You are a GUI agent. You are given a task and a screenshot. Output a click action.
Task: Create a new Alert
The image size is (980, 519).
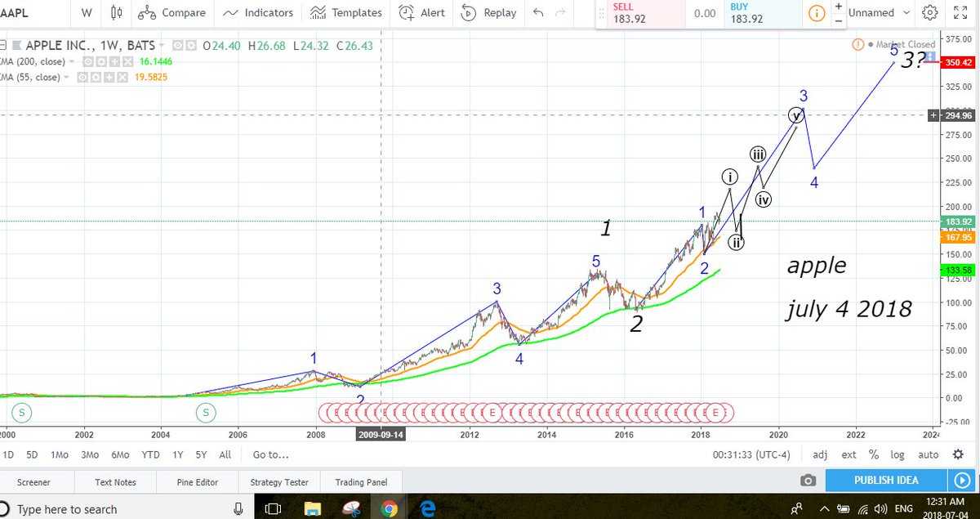tap(421, 12)
